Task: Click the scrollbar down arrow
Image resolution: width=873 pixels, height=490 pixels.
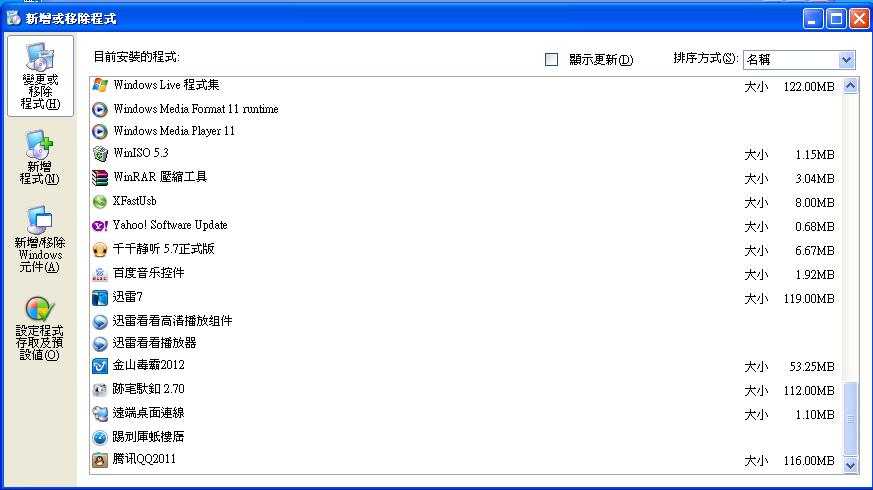Action: point(850,464)
